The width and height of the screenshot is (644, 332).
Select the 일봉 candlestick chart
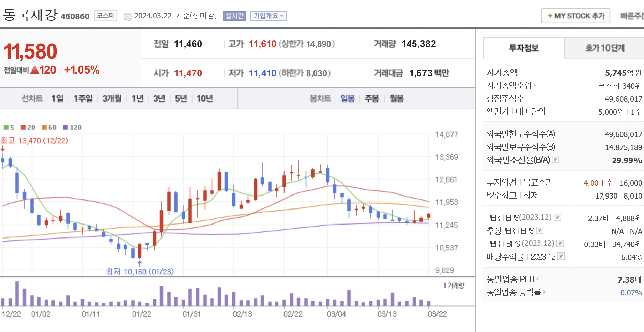348,99
